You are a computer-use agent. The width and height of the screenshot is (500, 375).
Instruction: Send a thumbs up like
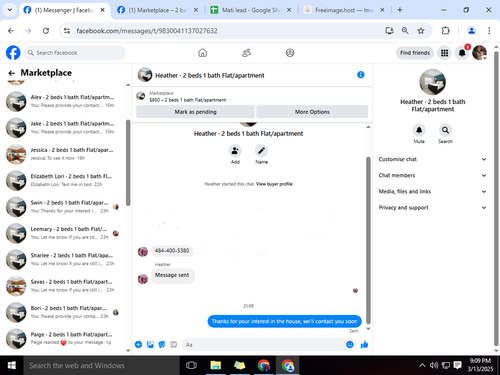[x=364, y=344]
